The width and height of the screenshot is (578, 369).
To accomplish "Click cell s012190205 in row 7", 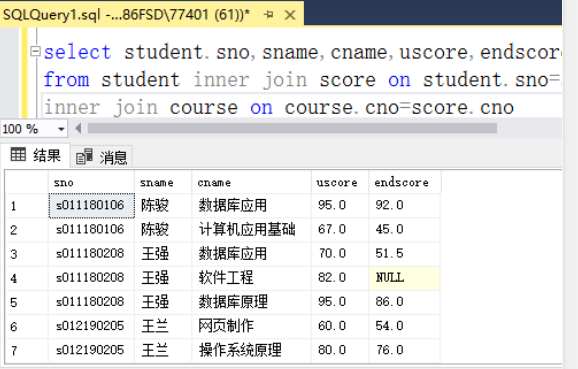I will pos(91,351).
